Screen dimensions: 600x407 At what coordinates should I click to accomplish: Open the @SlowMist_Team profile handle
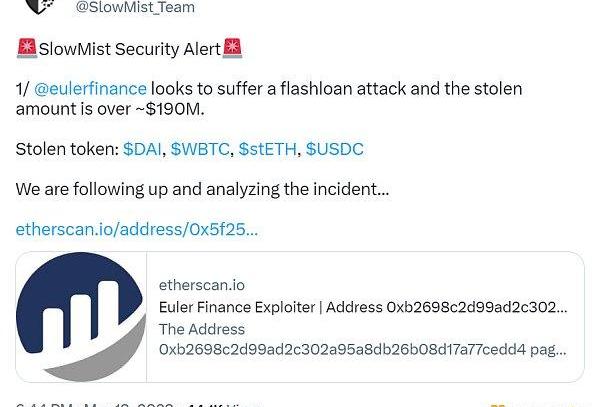point(135,8)
